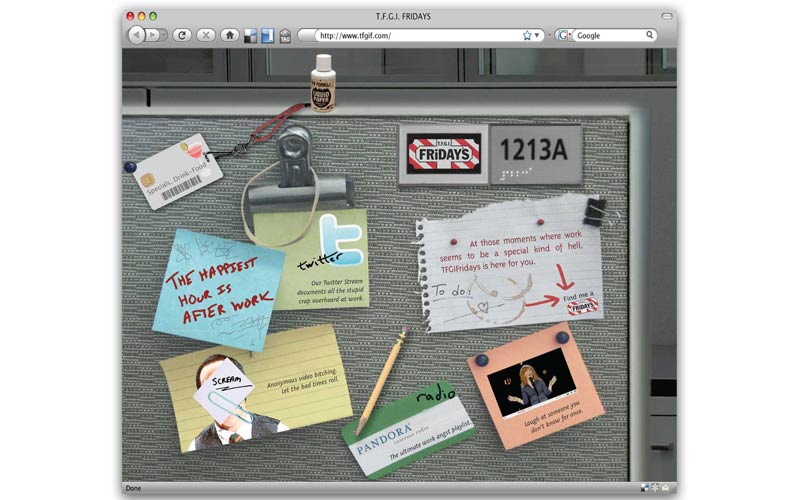
Task: Open the back/forward history dropdown arrow
Action: [x=165, y=35]
